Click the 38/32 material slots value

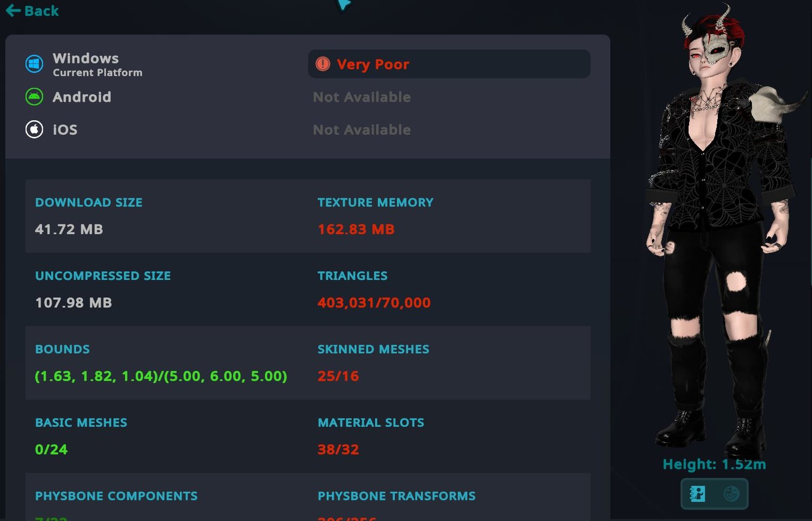[338, 450]
